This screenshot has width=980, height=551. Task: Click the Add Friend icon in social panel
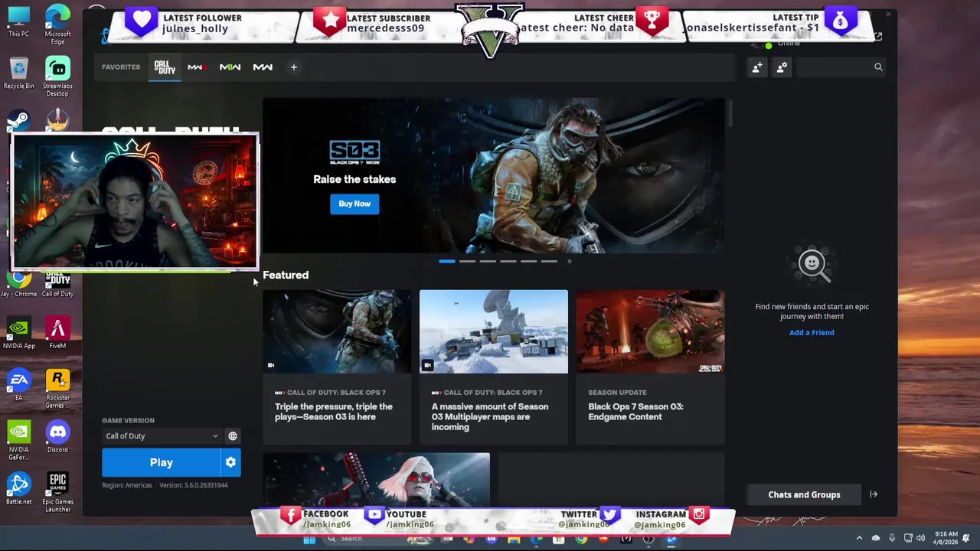[x=757, y=67]
